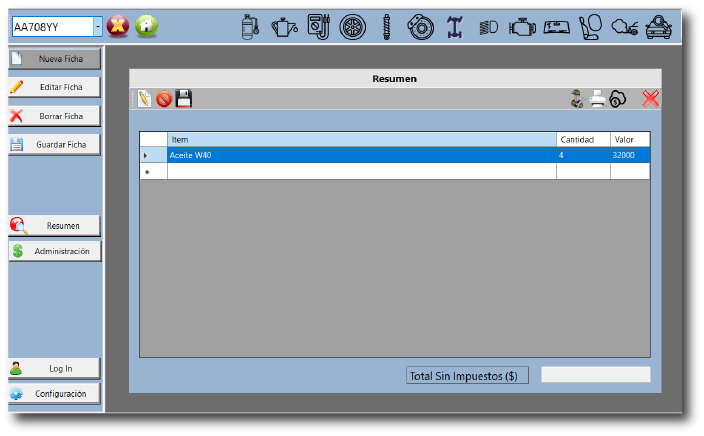This screenshot has height=436, width=704.
Task: Go to Administración in the sidebar
Action: [55, 251]
